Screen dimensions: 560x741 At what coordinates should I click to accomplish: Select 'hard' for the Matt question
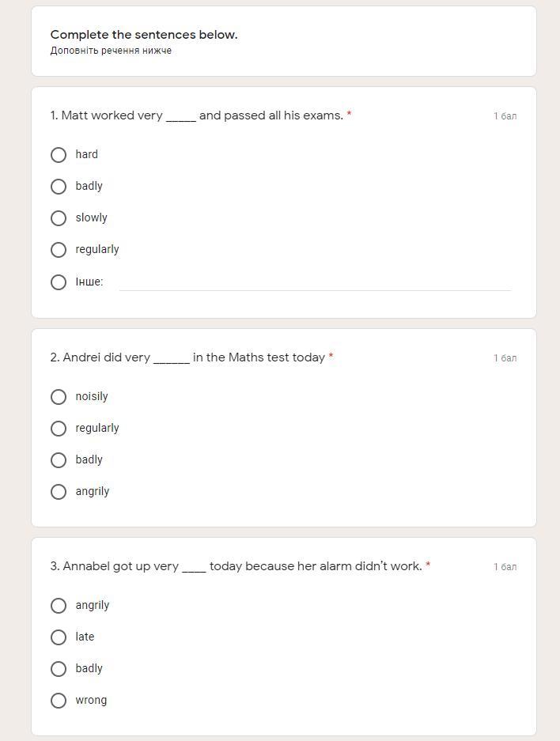(59, 155)
